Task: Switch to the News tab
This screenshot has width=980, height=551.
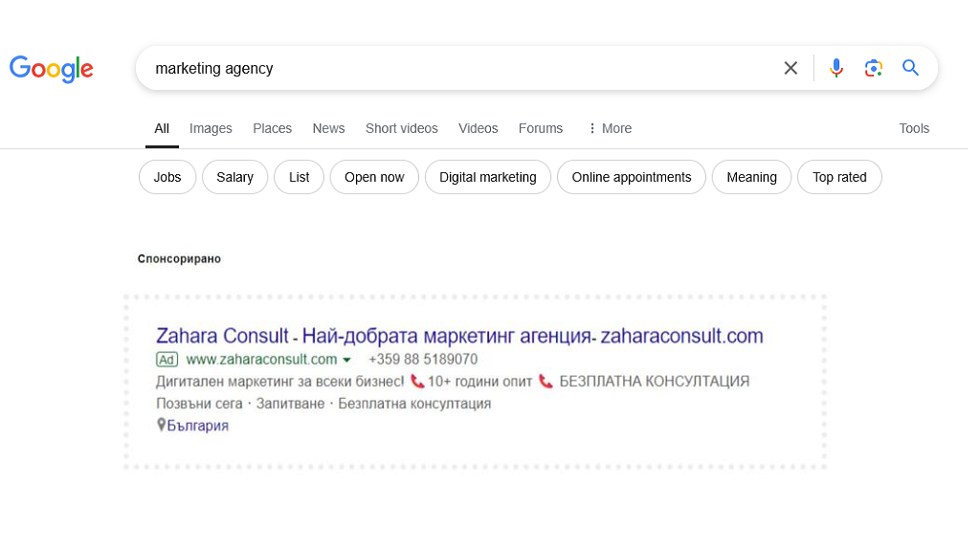Action: (x=328, y=128)
